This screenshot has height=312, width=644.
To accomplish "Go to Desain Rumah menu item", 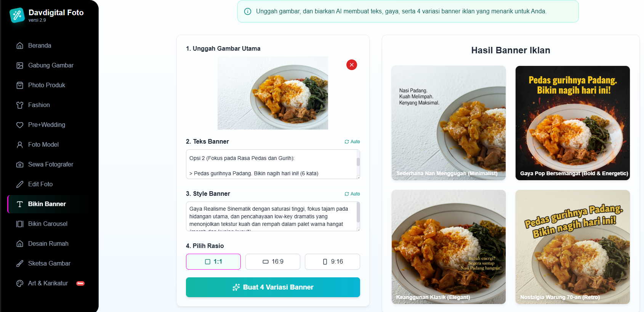I will (x=48, y=244).
